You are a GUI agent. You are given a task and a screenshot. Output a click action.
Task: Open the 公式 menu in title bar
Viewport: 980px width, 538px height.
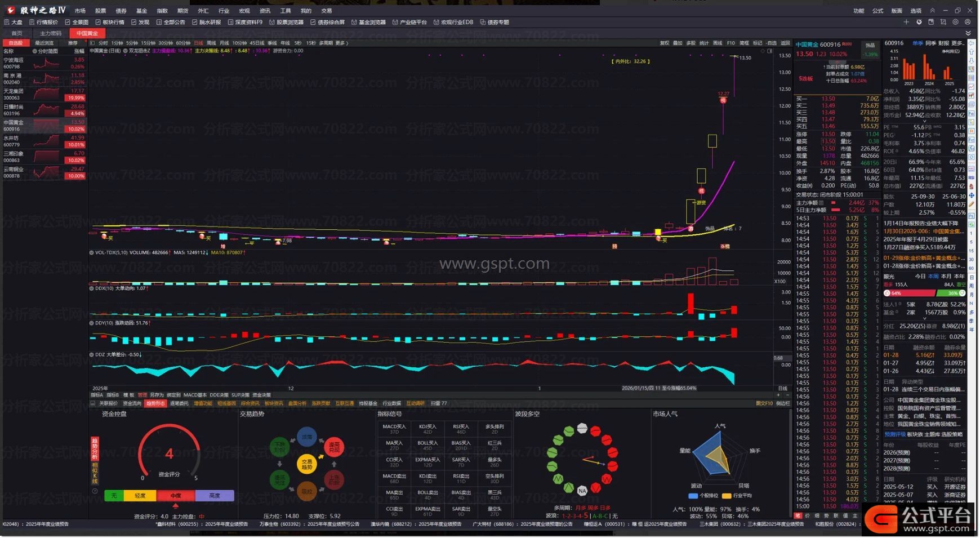(x=877, y=11)
